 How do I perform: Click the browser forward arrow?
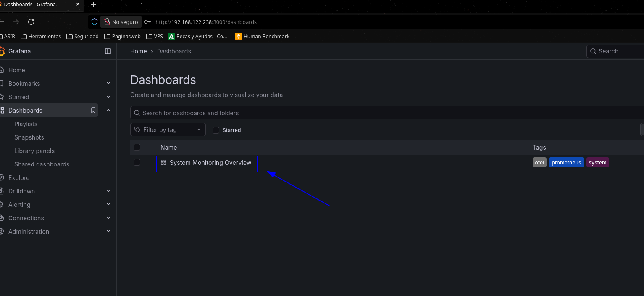16,22
